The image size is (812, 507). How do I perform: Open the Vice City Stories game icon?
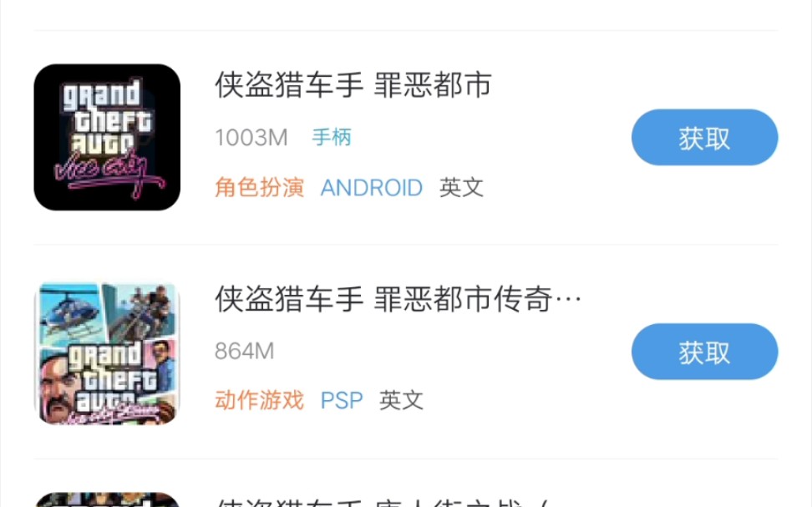point(107,352)
